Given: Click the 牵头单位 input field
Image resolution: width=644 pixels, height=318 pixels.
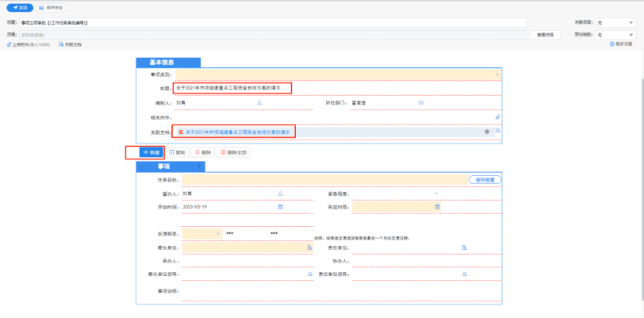Looking at the screenshot, I should 247,247.
